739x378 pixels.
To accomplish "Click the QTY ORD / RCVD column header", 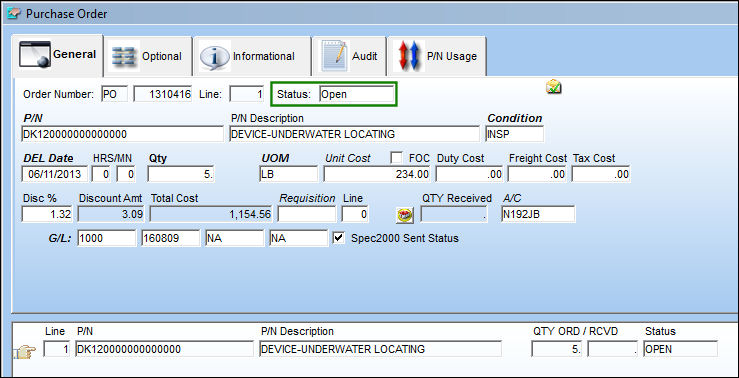I will click(575, 331).
